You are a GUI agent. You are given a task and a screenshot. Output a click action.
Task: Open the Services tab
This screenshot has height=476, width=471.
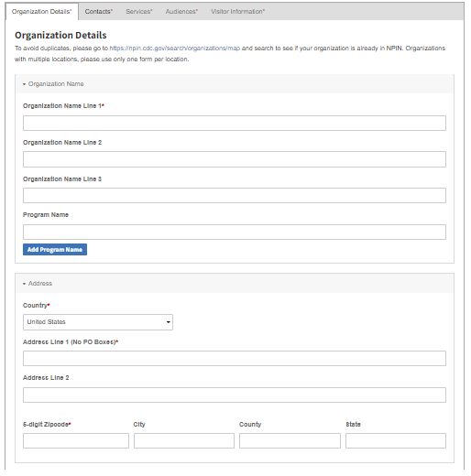(139, 12)
